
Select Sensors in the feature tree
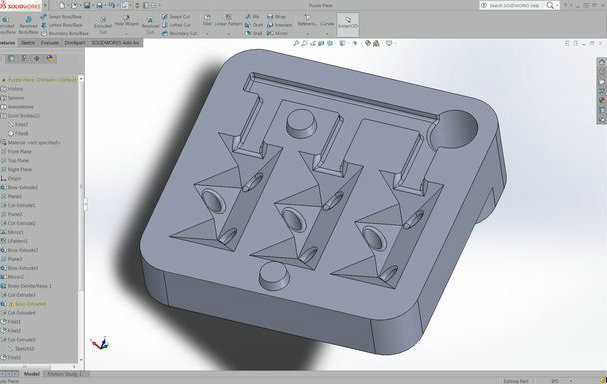pos(13,98)
